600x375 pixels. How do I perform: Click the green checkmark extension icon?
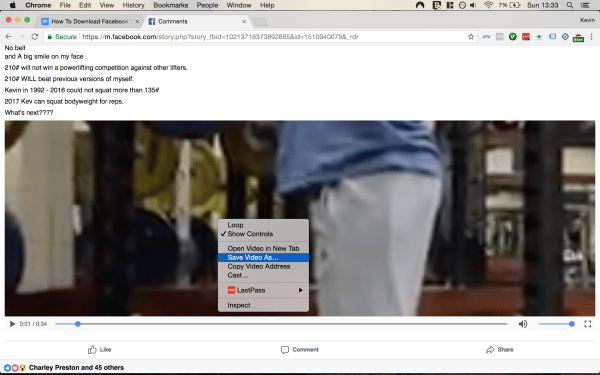point(513,37)
